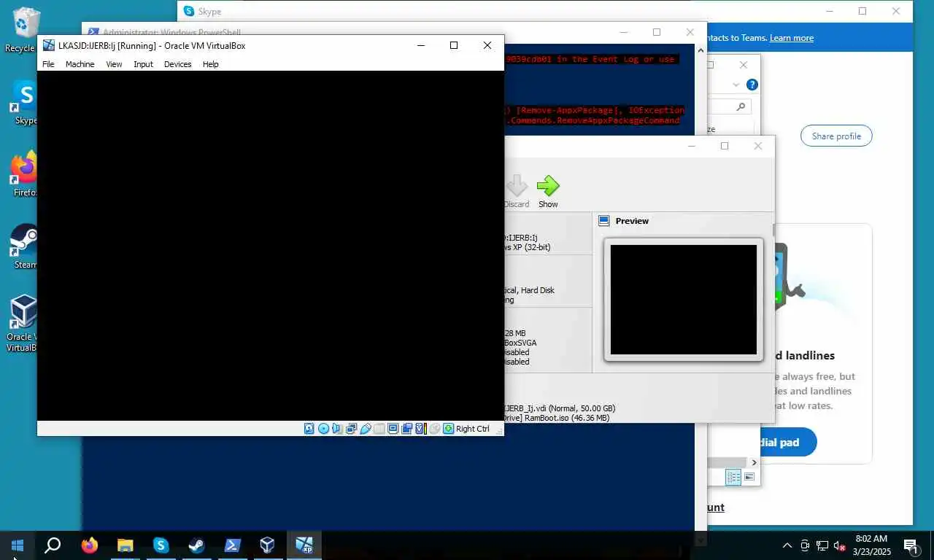Click the Skype window title bar text
934x560 pixels.
(x=209, y=12)
